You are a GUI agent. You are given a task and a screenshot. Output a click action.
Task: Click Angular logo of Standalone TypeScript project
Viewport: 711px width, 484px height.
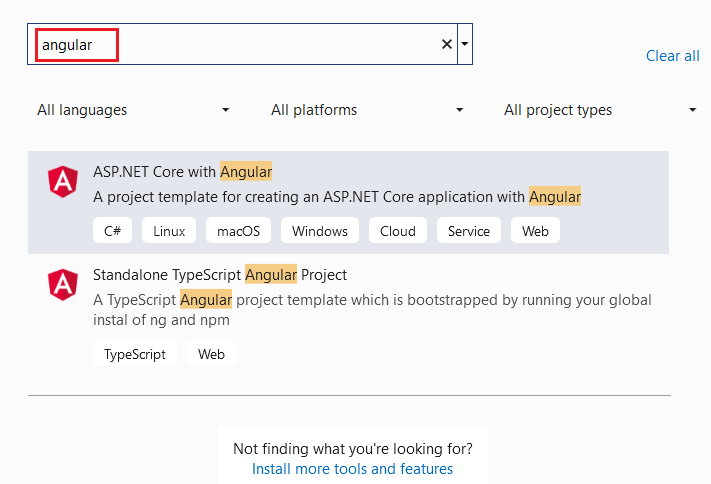63,284
